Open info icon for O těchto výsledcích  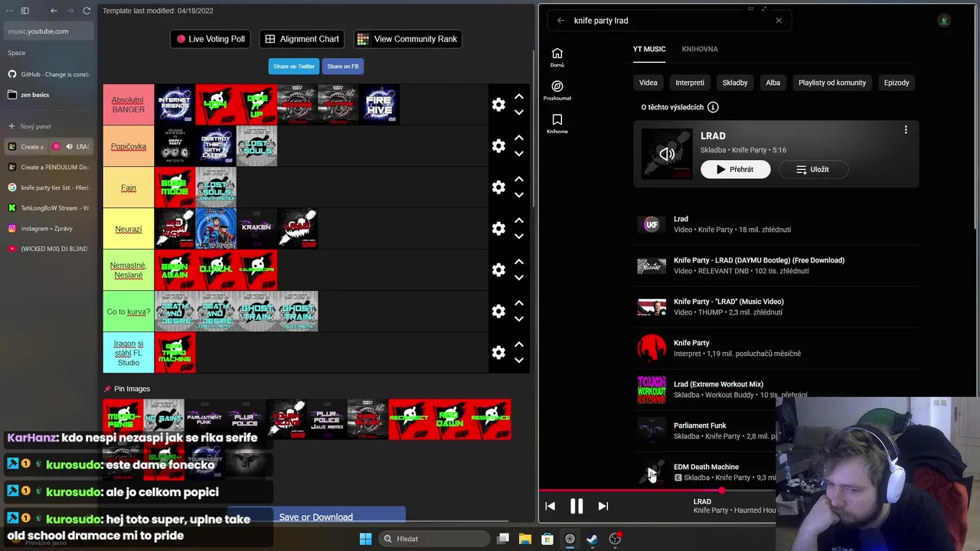click(x=713, y=107)
